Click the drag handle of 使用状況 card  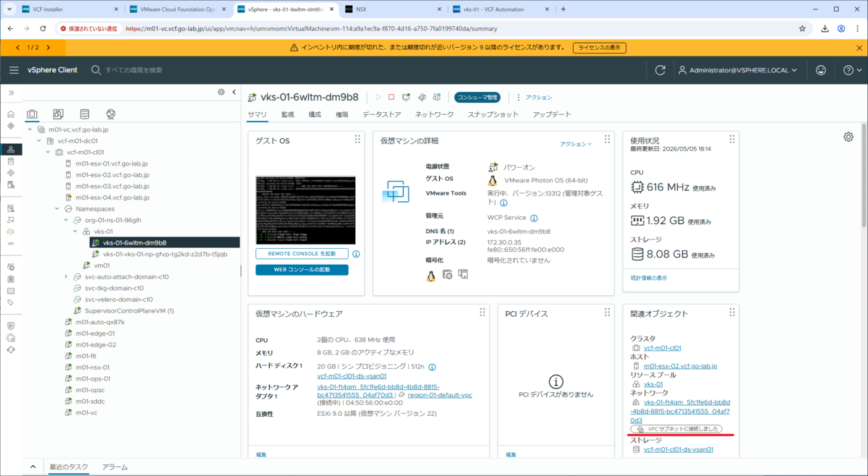click(732, 139)
